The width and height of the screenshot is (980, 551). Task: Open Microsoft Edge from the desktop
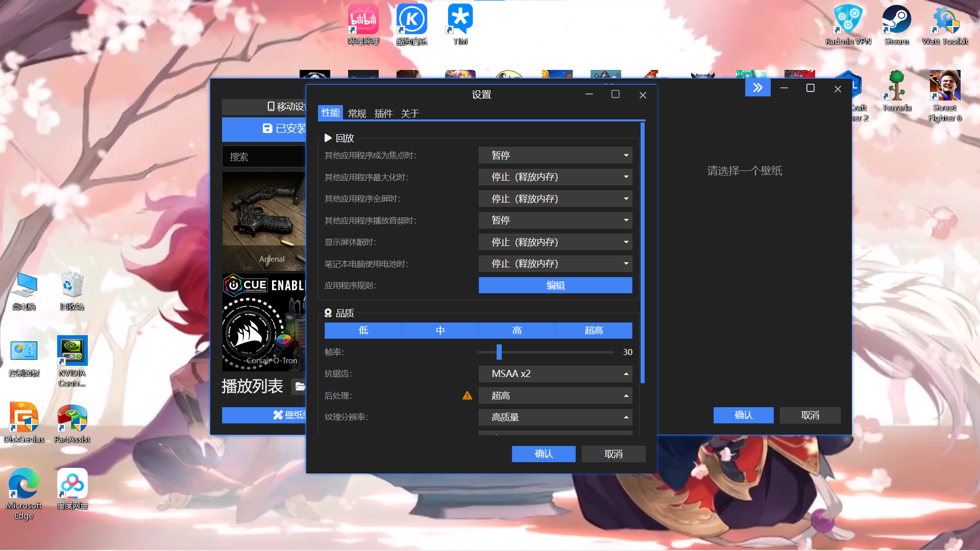24,494
